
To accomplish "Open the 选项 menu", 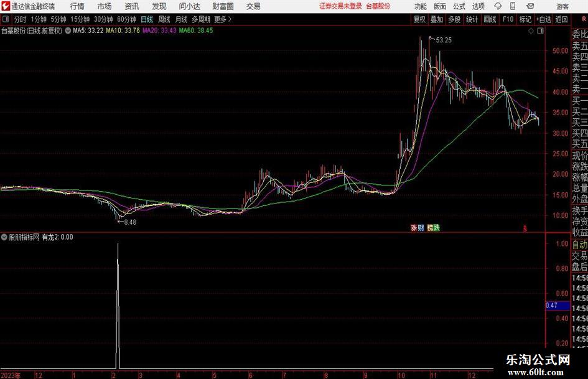I will pyautogui.click(x=478, y=6).
